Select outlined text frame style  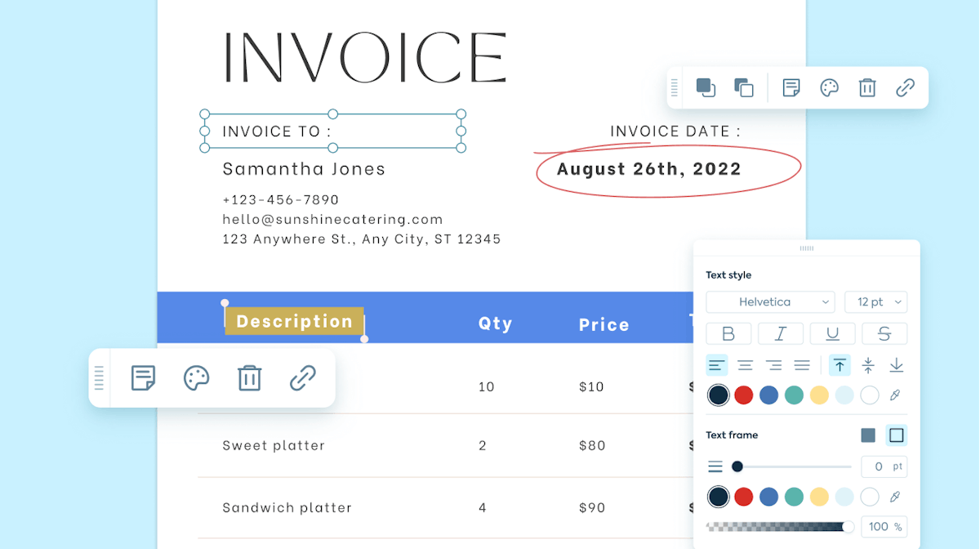897,435
